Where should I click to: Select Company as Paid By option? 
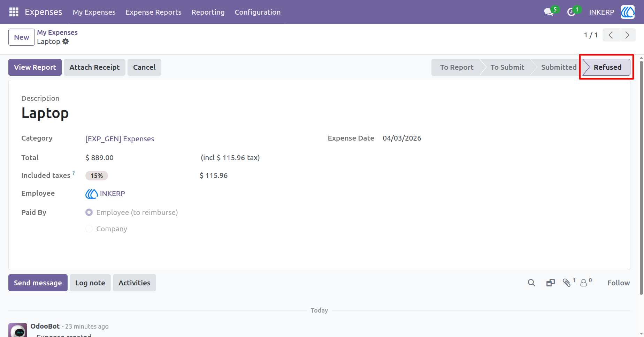pyautogui.click(x=89, y=229)
